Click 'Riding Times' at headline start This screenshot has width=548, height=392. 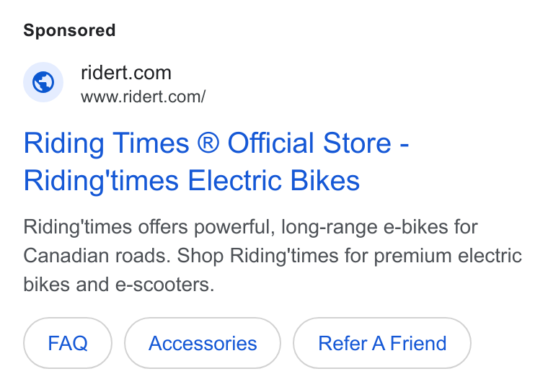[x=107, y=143]
